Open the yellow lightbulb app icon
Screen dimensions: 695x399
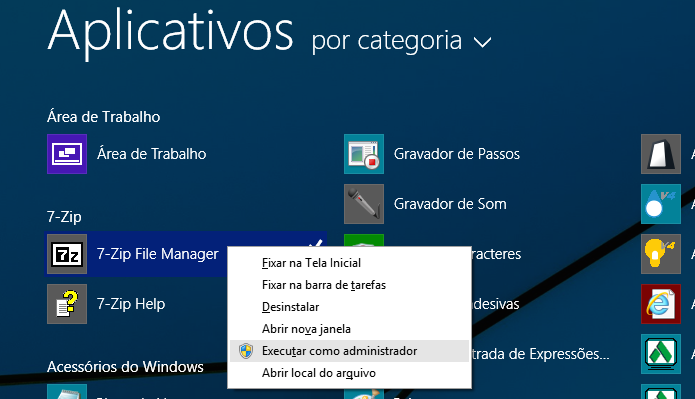661,254
